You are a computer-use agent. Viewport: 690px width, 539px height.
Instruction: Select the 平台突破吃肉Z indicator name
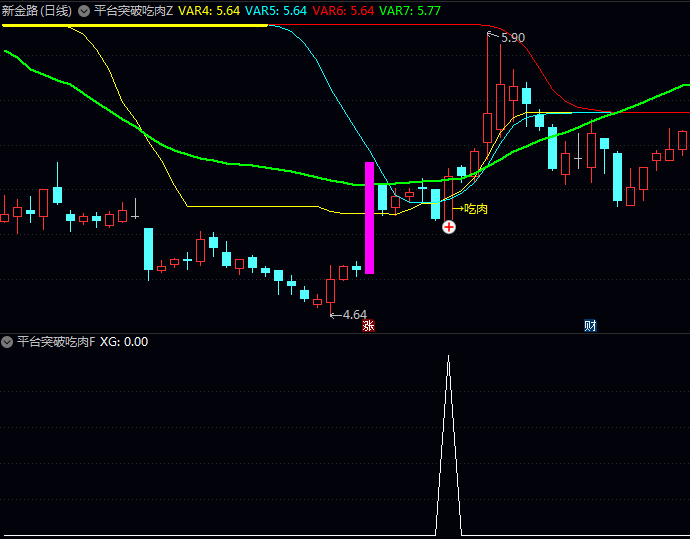tap(133, 11)
